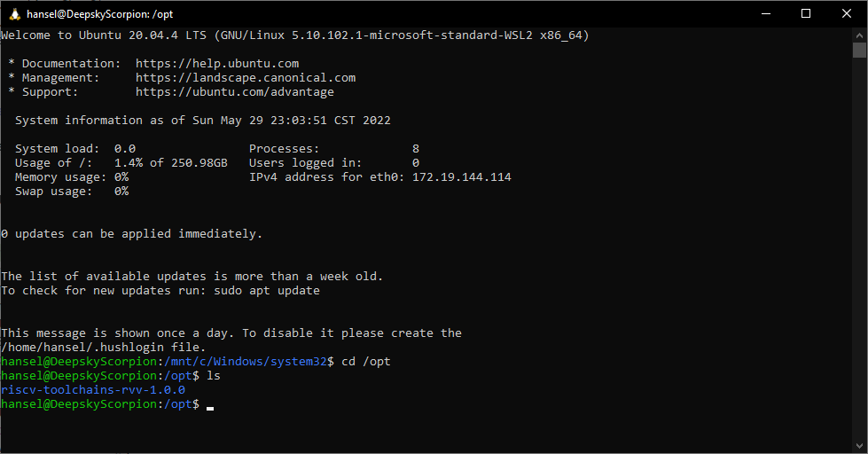The width and height of the screenshot is (868, 454).
Task: Click the https://landscape.canonical.com URL
Action: [246, 78]
